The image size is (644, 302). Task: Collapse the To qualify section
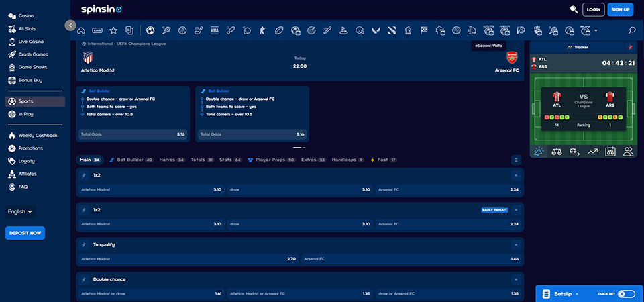[x=516, y=245]
